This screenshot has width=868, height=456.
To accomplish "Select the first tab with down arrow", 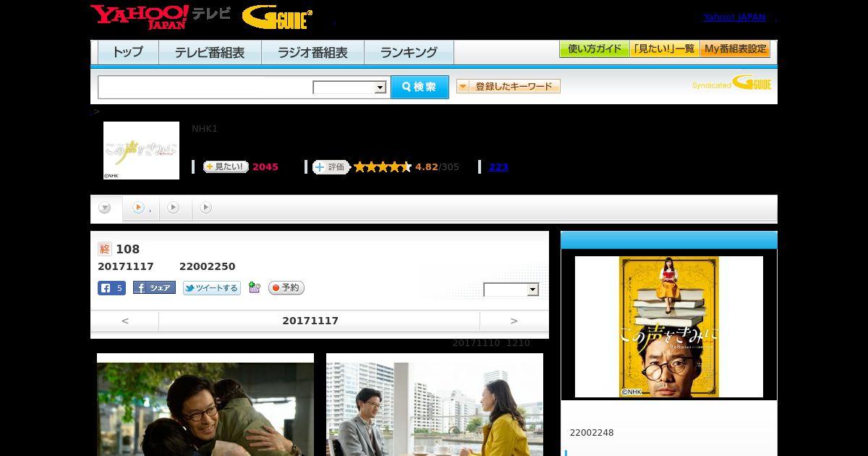I will [x=106, y=208].
